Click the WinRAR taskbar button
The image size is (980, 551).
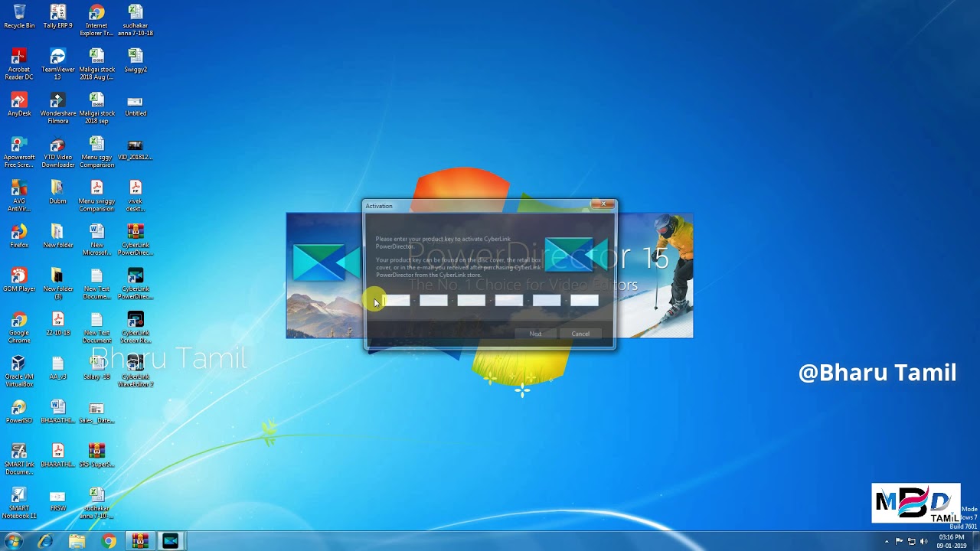(x=140, y=541)
